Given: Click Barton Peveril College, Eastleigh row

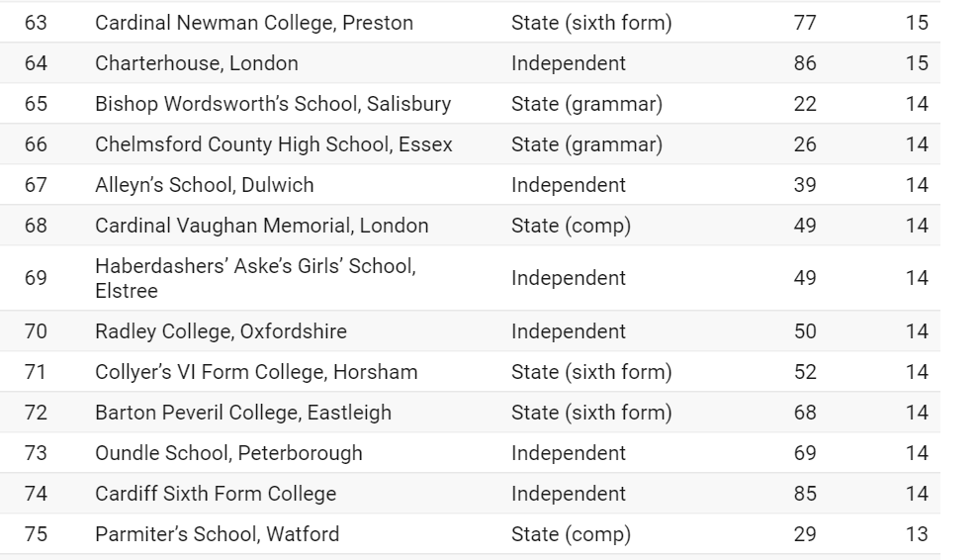Looking at the screenshot, I should (470, 413).
